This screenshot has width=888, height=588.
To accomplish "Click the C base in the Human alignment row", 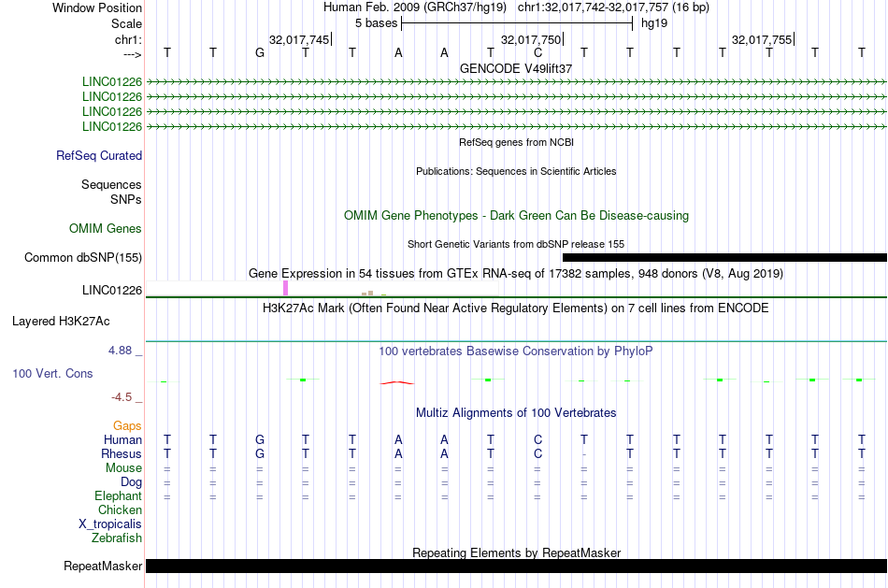I will 537,440.
